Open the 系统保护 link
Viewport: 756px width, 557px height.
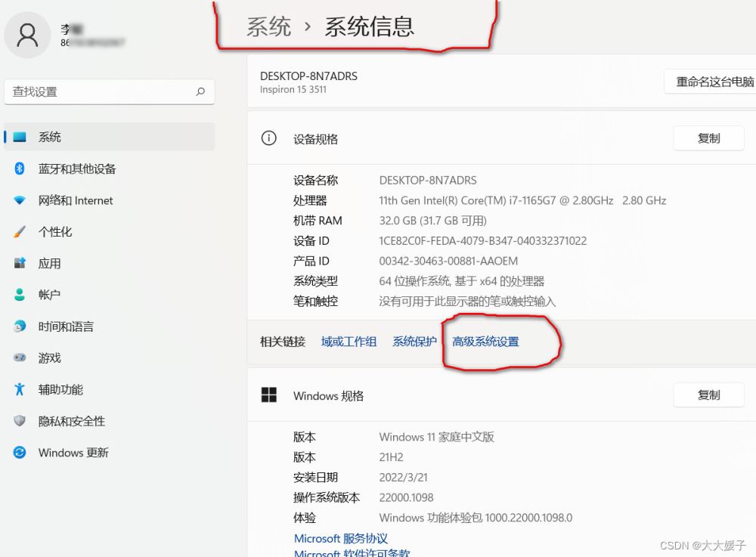pyautogui.click(x=414, y=342)
